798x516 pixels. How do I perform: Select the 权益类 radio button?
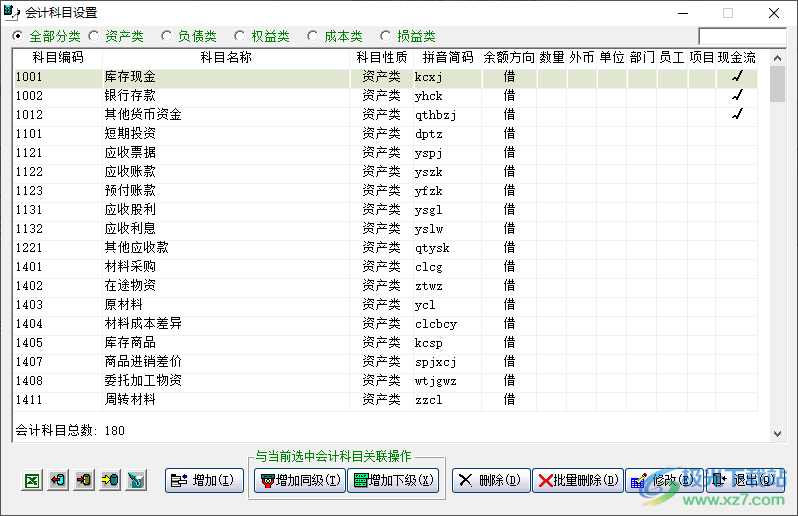click(x=240, y=36)
